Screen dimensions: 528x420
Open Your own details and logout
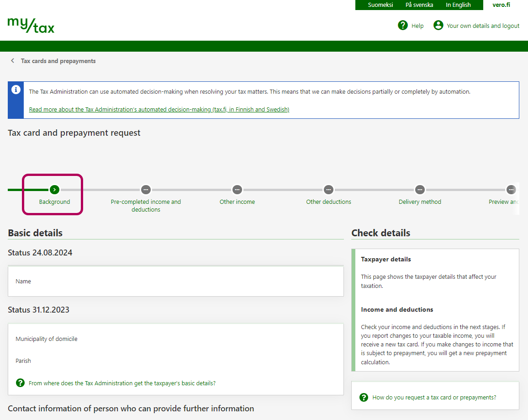click(x=483, y=26)
